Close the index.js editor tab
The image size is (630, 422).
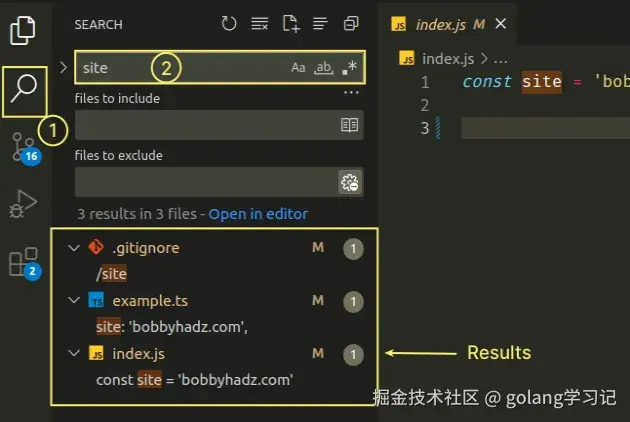501,24
